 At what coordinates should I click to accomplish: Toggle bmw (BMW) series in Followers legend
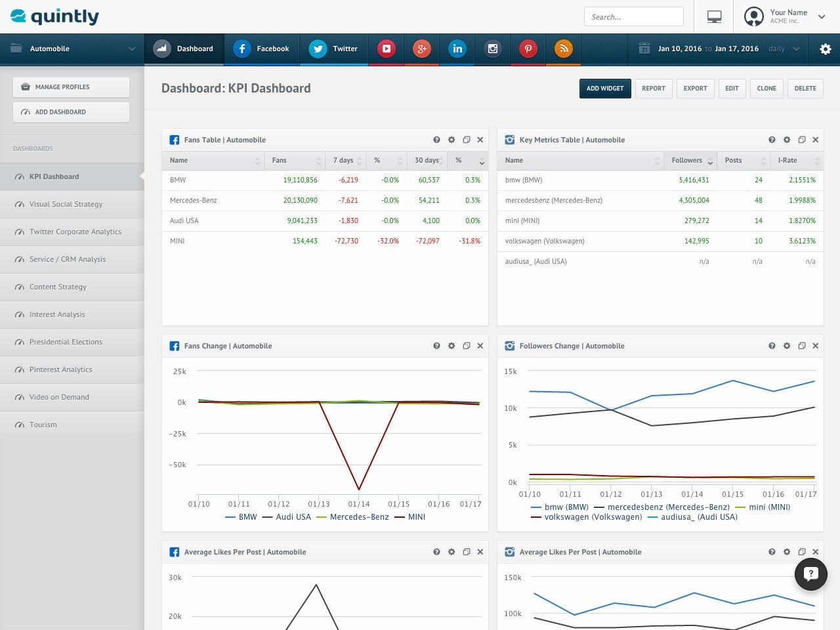coord(559,507)
